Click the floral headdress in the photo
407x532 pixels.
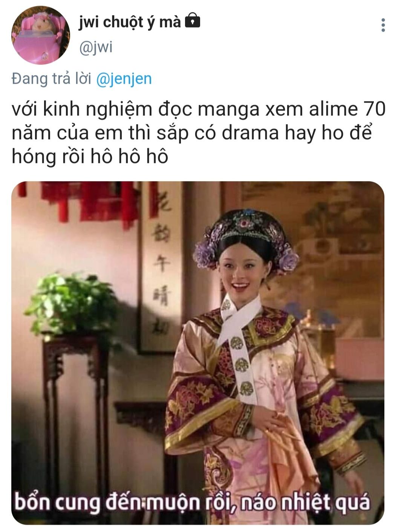point(246,238)
